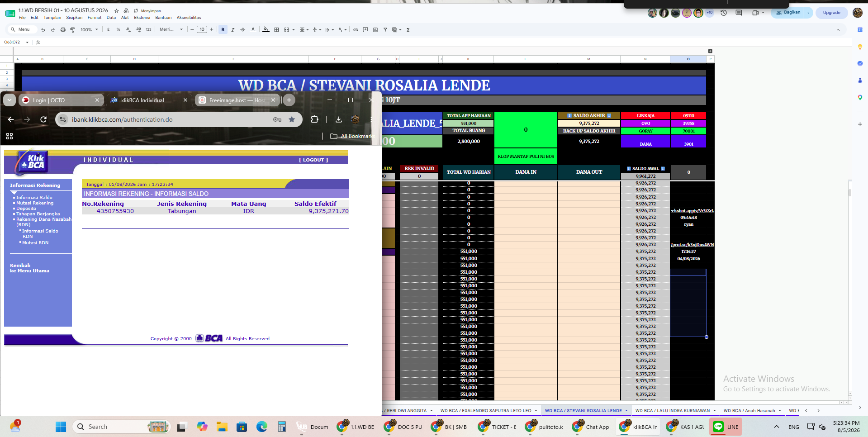Click the LOGOUT link in klikBCA
The width and height of the screenshot is (868, 437).
313,160
